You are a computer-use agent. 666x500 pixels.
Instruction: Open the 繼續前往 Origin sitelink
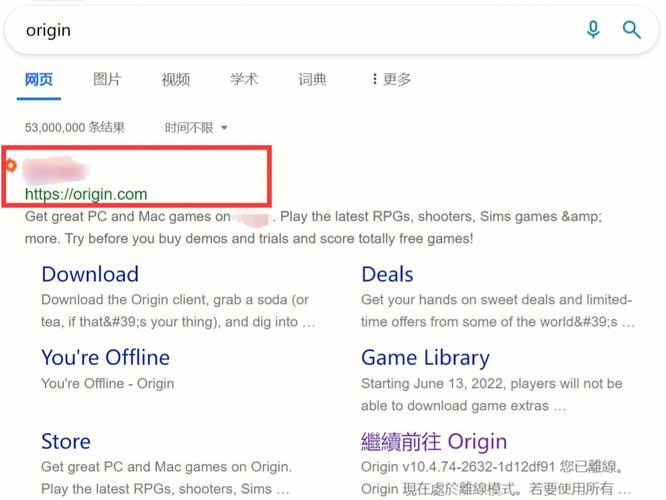434,441
